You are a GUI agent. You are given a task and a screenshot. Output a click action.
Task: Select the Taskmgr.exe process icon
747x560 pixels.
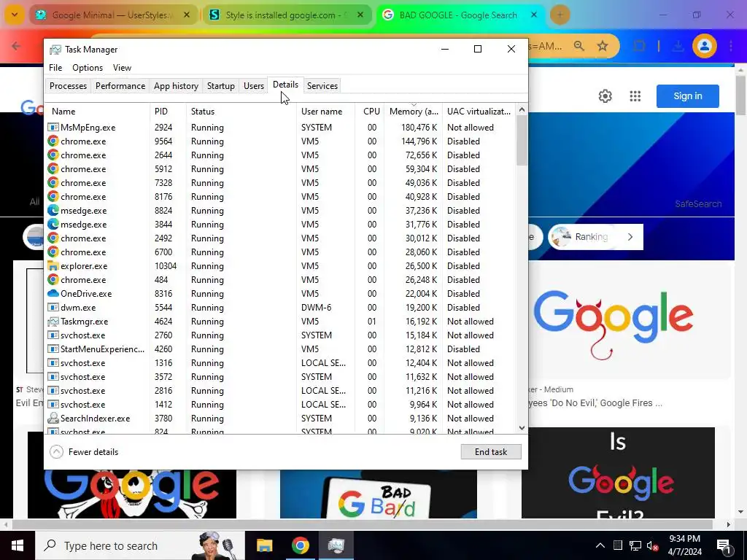click(x=53, y=322)
